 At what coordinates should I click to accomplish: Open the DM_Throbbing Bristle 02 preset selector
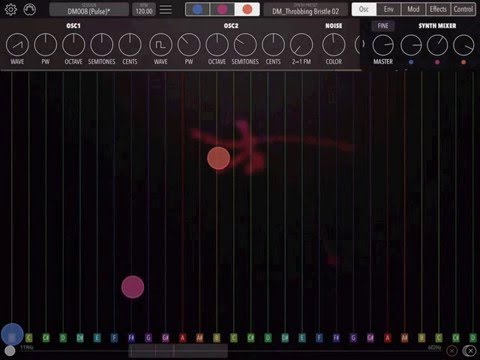[x=305, y=10]
